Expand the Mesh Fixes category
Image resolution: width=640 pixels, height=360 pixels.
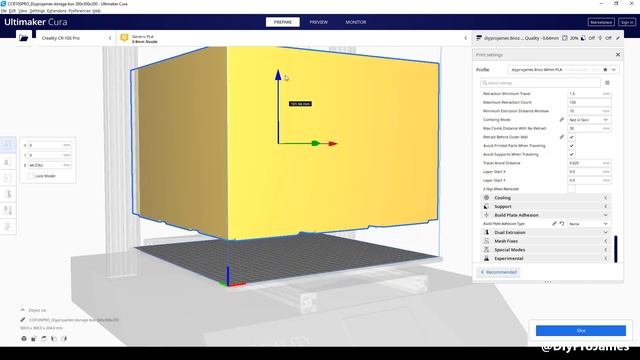point(546,241)
